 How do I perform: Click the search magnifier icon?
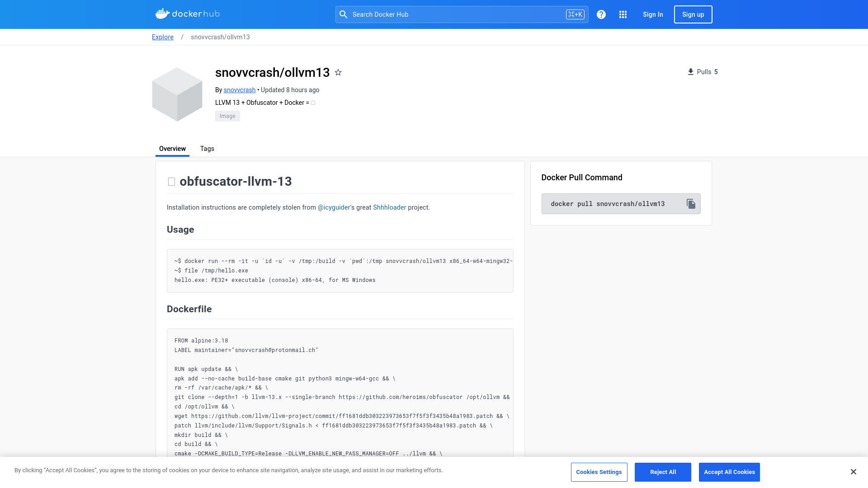(x=344, y=14)
